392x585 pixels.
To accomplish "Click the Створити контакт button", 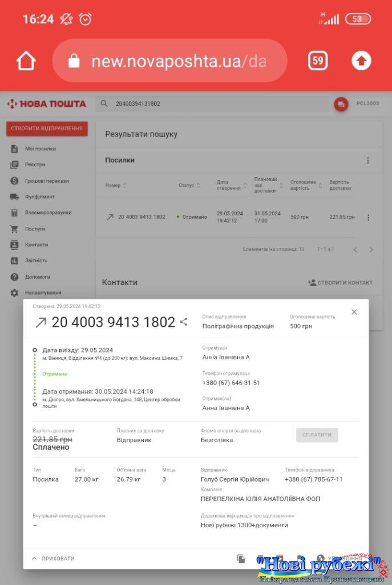I will click(x=340, y=283).
